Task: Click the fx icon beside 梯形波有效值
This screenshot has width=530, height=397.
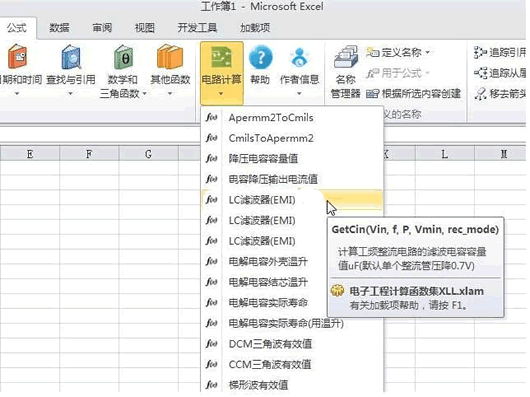Action: pyautogui.click(x=212, y=385)
